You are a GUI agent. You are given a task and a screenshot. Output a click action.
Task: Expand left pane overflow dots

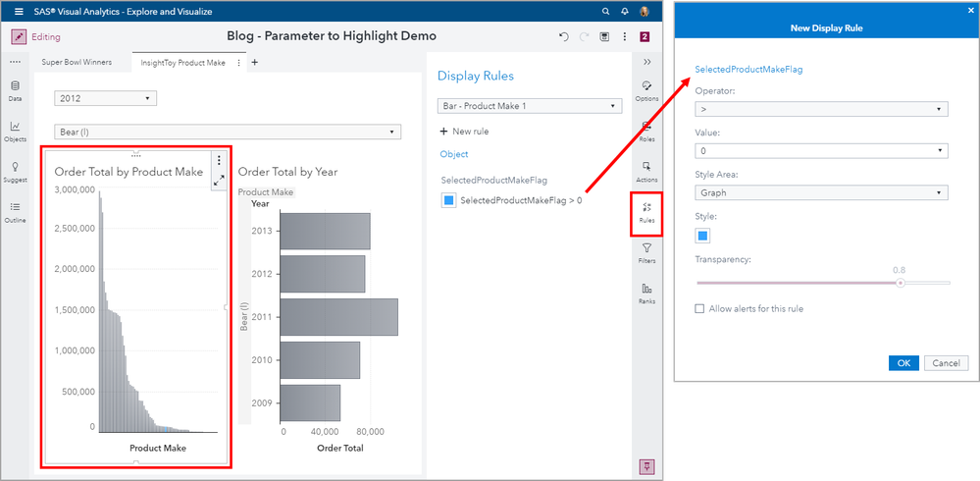click(x=15, y=62)
